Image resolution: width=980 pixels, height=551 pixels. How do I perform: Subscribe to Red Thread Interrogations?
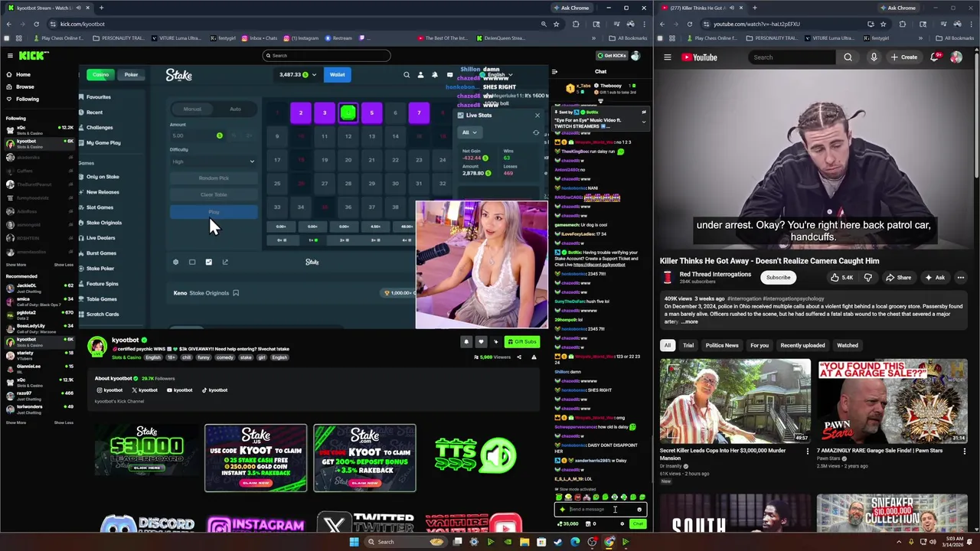pyautogui.click(x=778, y=278)
